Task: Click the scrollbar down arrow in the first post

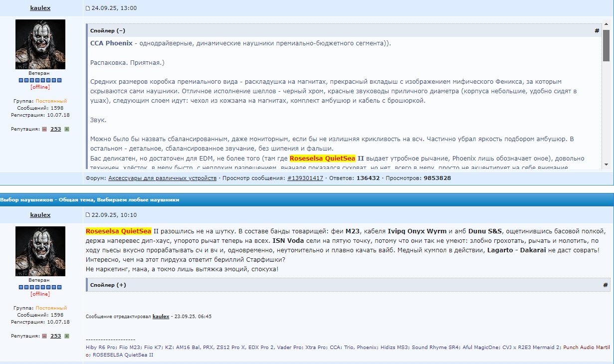Action: click(x=606, y=164)
